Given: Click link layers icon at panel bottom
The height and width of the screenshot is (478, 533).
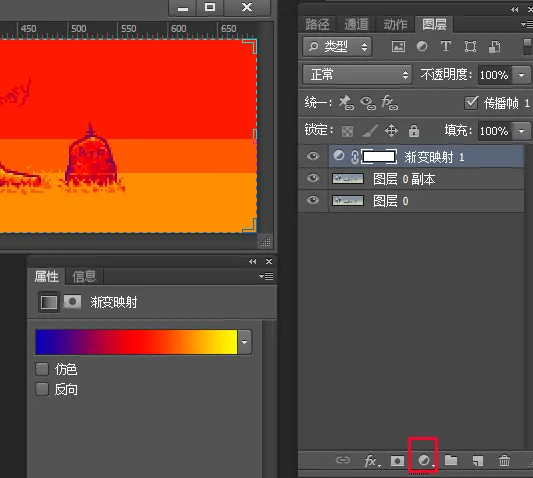Looking at the screenshot, I should point(343,460).
